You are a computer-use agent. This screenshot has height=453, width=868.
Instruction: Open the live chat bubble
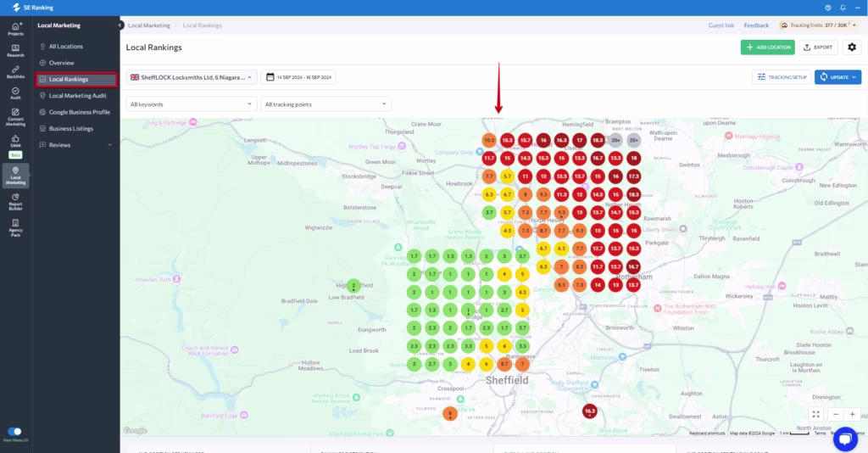(845, 439)
